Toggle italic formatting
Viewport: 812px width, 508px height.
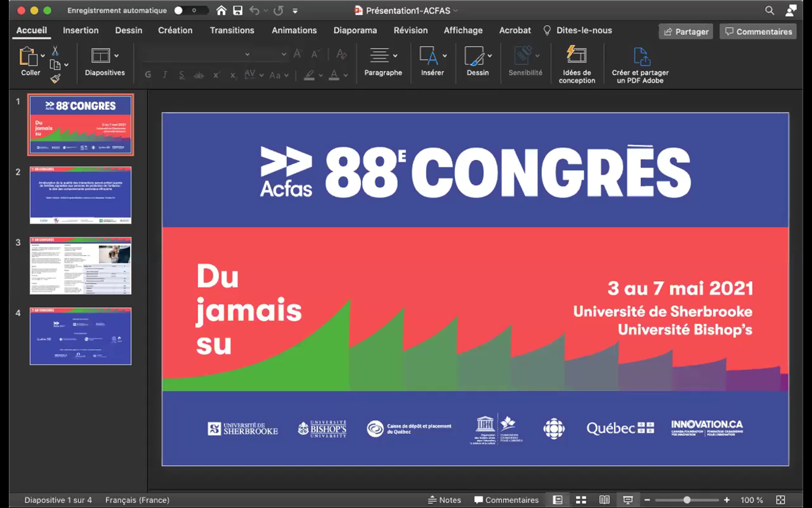coord(165,75)
